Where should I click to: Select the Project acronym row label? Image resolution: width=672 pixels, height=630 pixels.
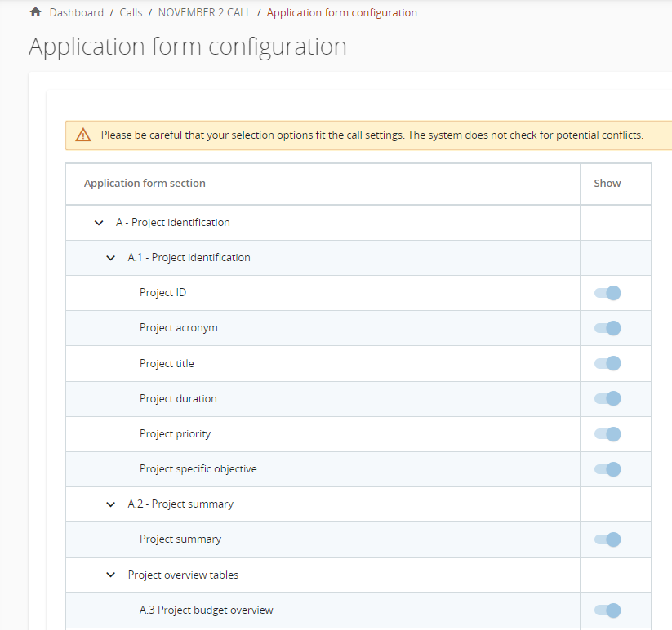178,328
